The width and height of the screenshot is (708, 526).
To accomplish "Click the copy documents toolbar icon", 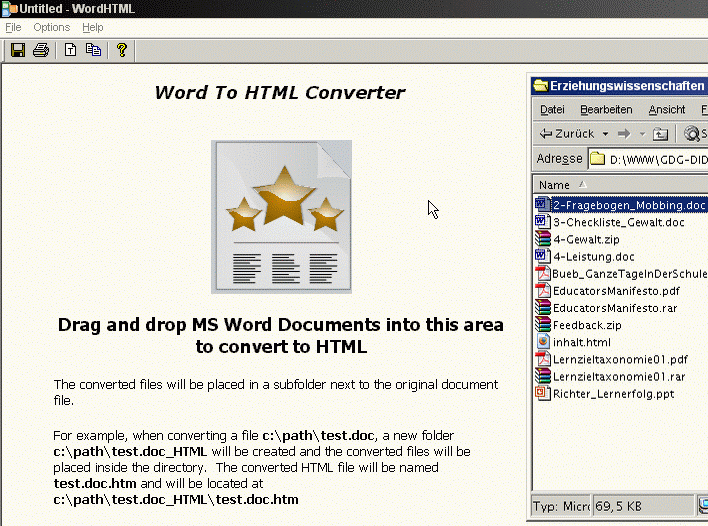I will [x=93, y=50].
